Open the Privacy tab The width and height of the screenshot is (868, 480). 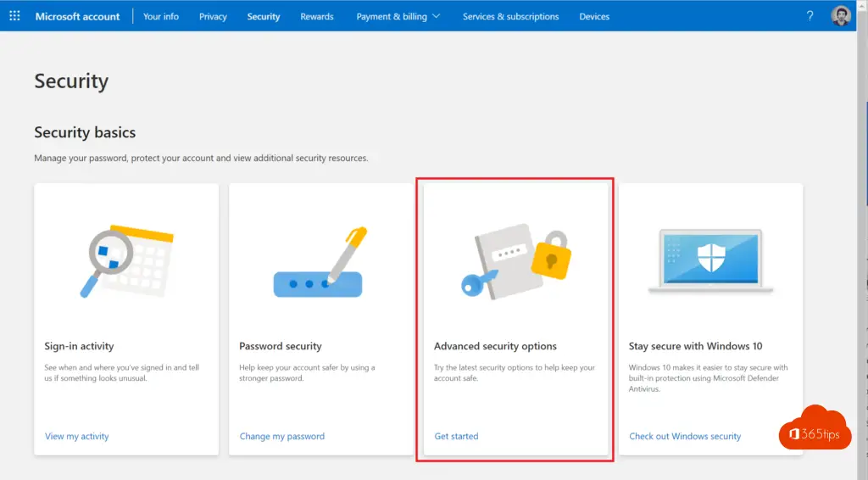pyautogui.click(x=213, y=17)
